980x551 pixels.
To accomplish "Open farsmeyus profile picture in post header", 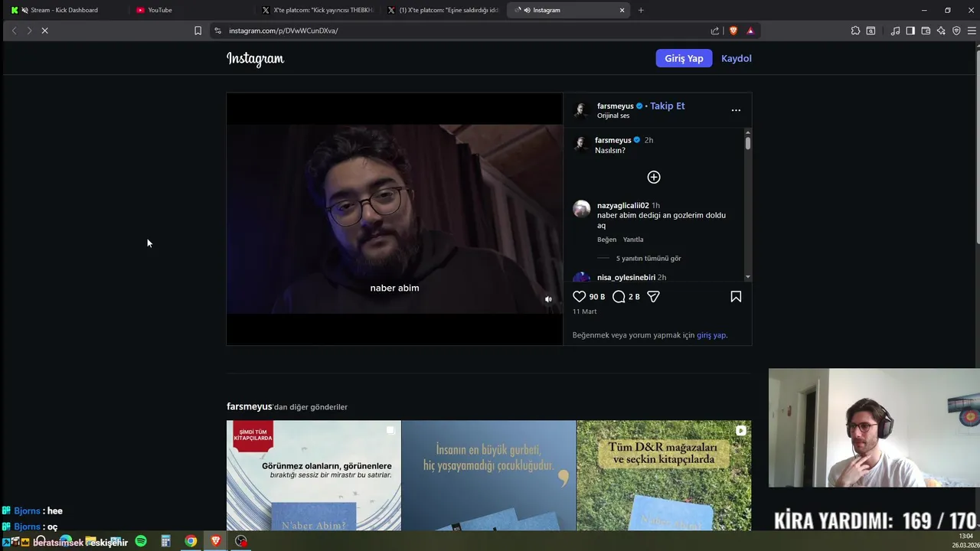I will (x=581, y=110).
